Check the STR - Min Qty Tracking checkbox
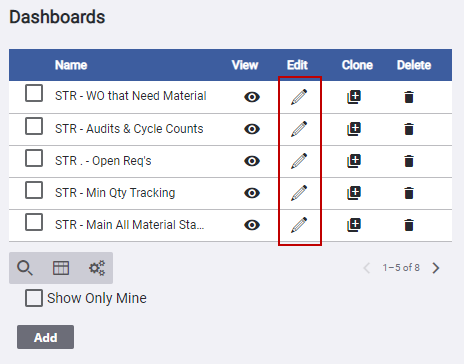The width and height of the screenshot is (464, 364). tap(34, 190)
